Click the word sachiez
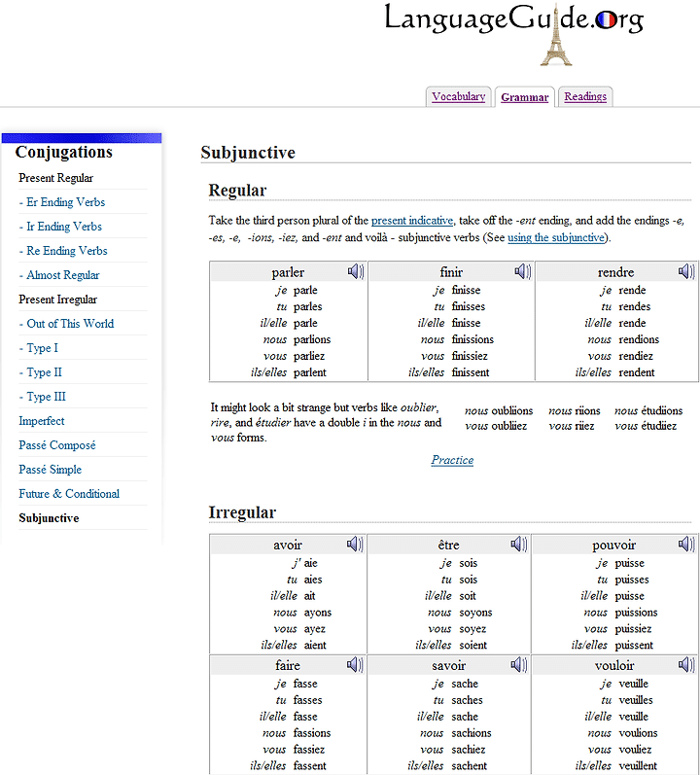Viewport: 700px width, 775px height. (469, 750)
